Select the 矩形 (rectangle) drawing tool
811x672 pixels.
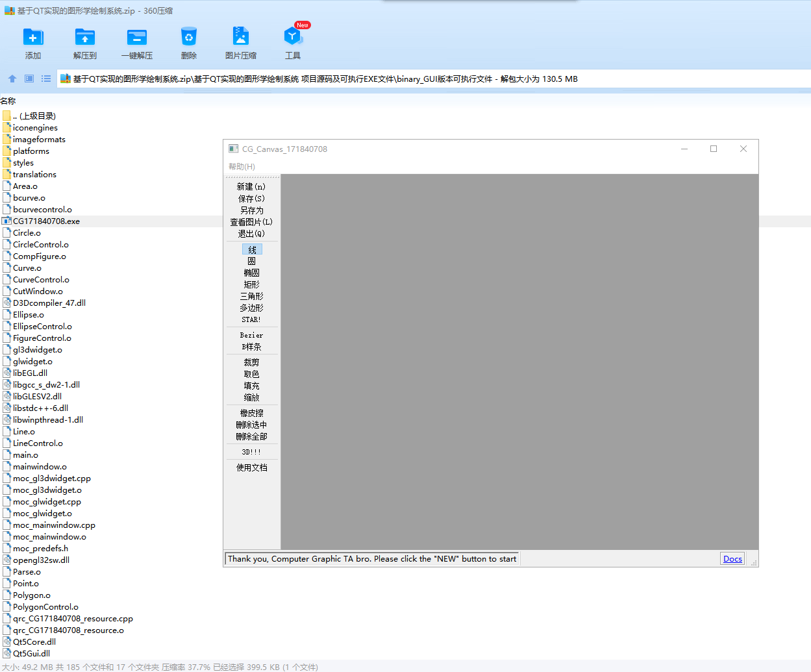coord(251,284)
